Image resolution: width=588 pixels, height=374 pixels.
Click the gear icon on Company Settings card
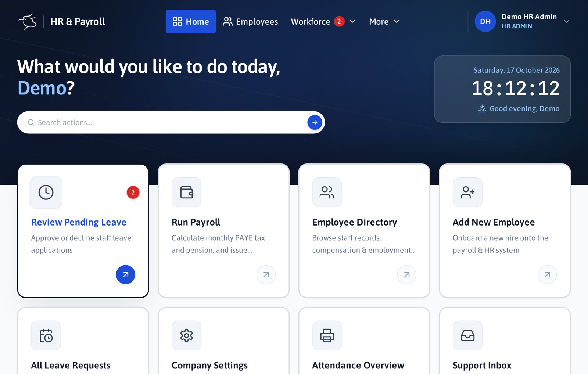tap(186, 335)
